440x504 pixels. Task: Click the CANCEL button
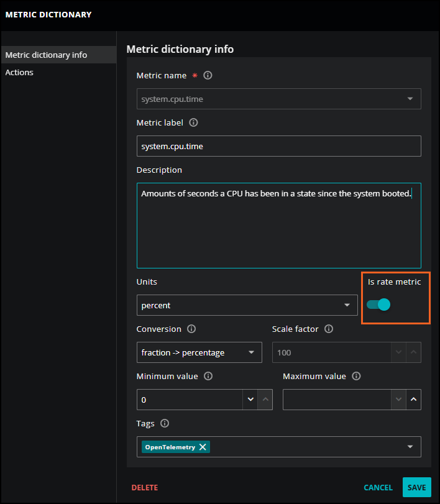pyautogui.click(x=378, y=488)
